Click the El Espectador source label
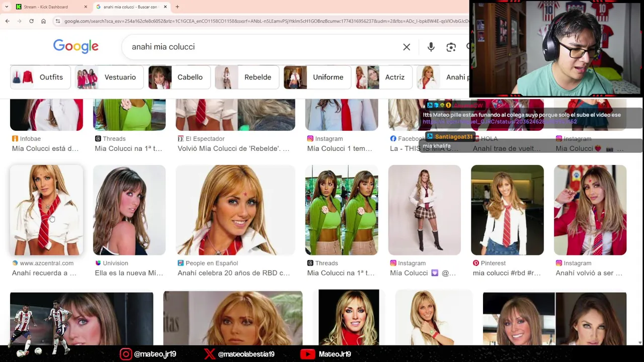Screen dimensions: 644x362 (x=205, y=139)
